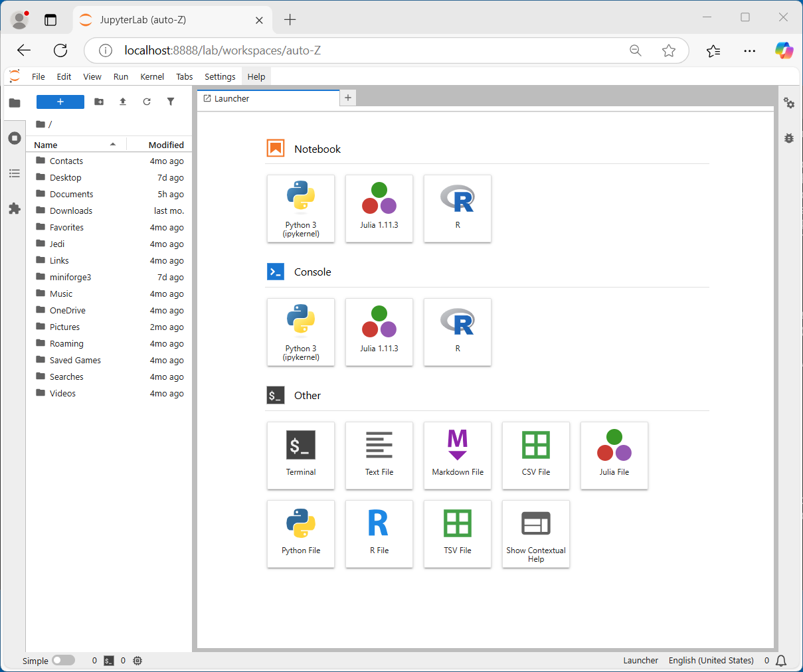Click the English (United States) language status
803x672 pixels.
[x=711, y=660]
